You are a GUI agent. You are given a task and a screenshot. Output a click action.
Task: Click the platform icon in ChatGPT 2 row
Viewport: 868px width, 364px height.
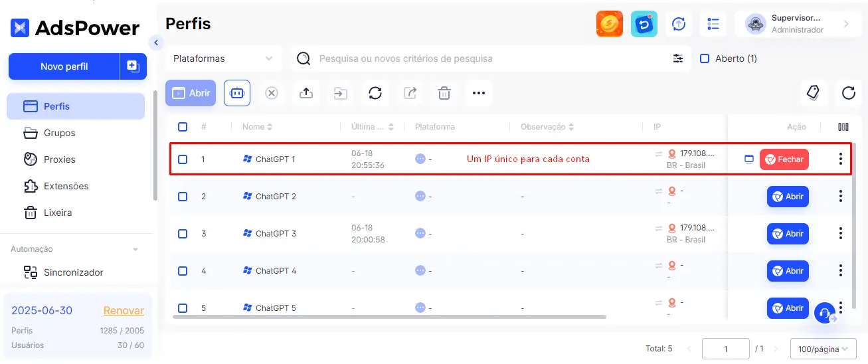click(420, 197)
